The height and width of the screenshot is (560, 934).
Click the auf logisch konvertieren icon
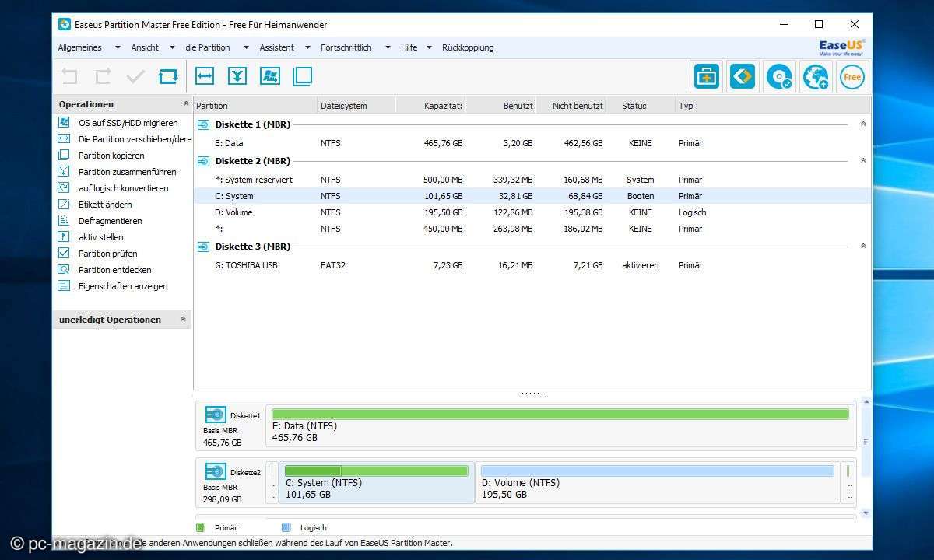[x=64, y=187]
